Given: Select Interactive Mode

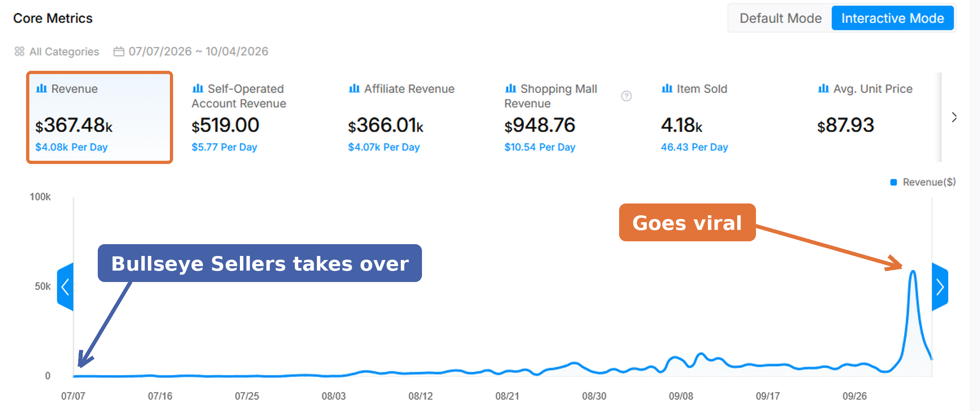Looking at the screenshot, I should [x=892, y=18].
